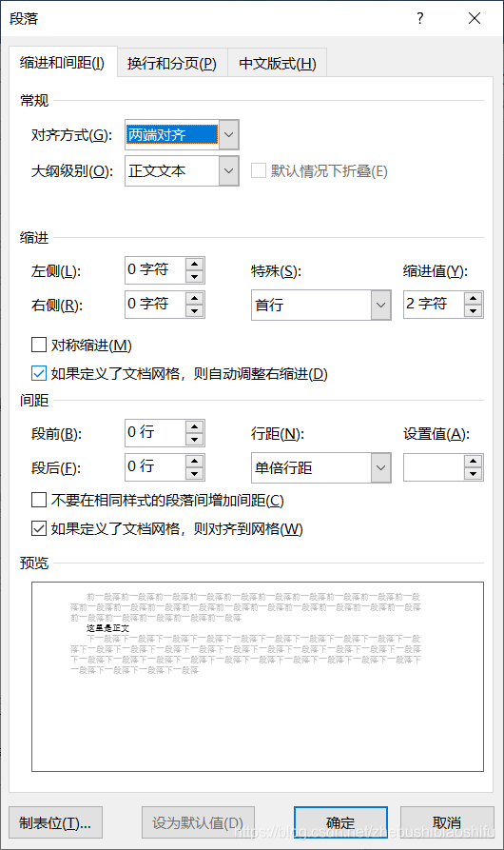Click the 段前 spacing input field
The image size is (504, 850).
point(155,432)
